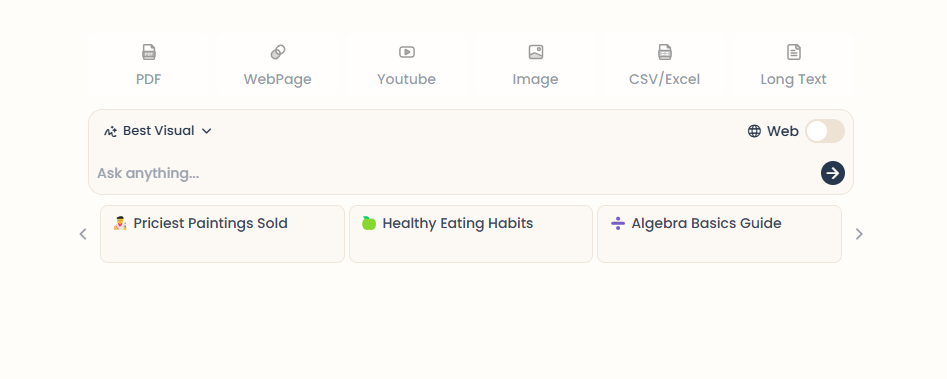Click the PDF file icon
947x379 pixels.
click(x=149, y=52)
